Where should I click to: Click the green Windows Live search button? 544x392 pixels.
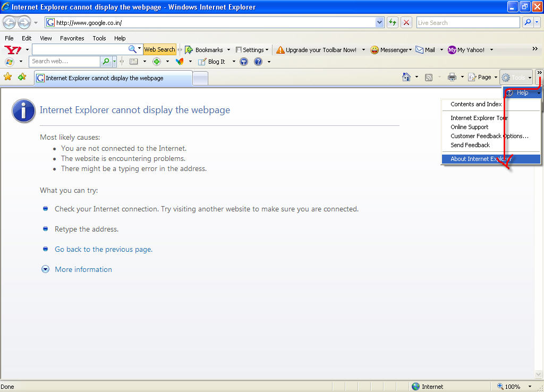(x=106, y=62)
